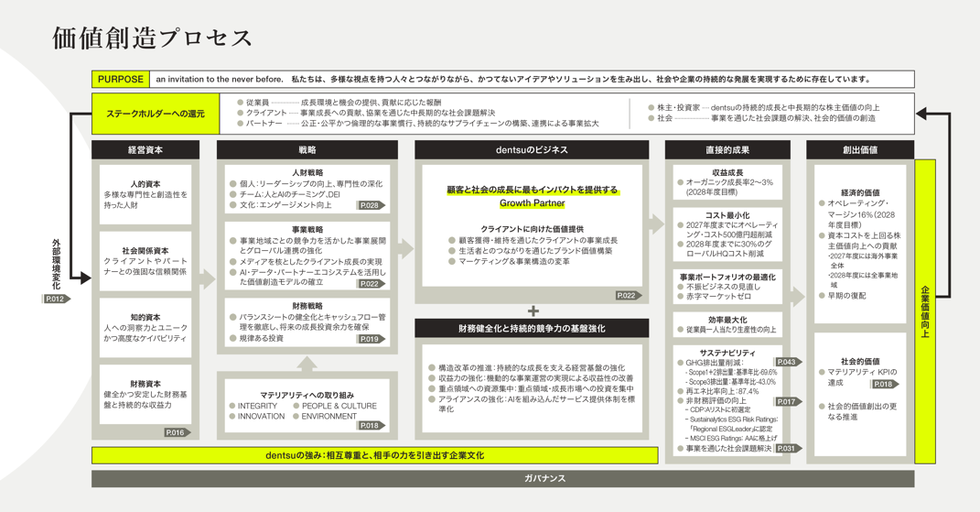
Task: Select the 社会関係資本 card heading
Action: coord(145,250)
